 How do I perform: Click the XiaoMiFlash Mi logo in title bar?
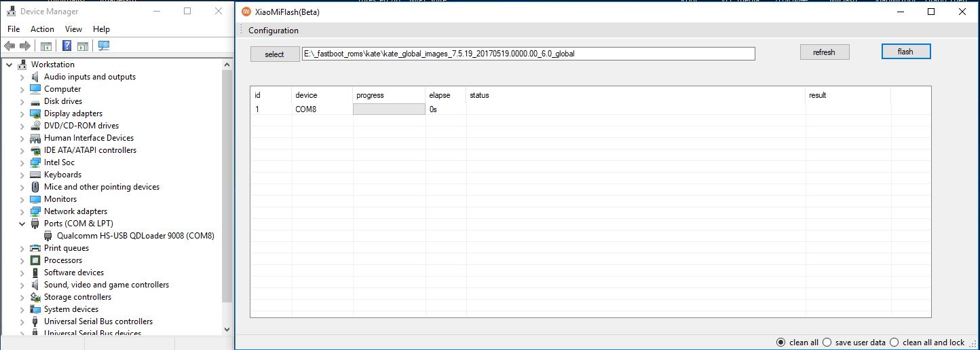pyautogui.click(x=246, y=12)
